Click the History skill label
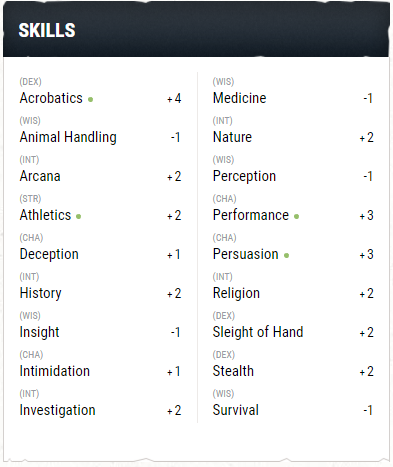This screenshot has height=467, width=393. pos(41,293)
